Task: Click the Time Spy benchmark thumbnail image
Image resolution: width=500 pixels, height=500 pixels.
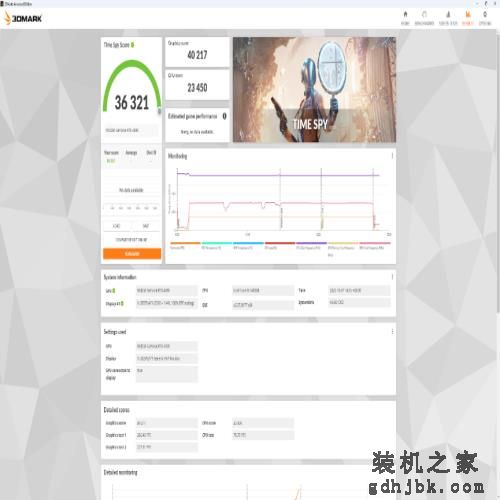Action: pyautogui.click(x=314, y=90)
